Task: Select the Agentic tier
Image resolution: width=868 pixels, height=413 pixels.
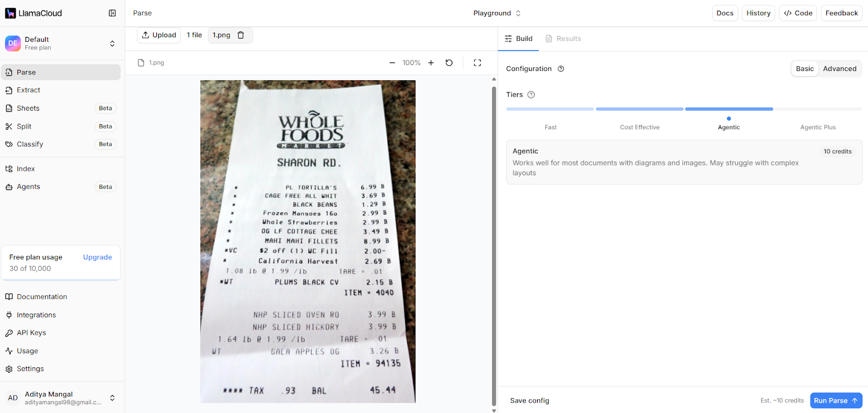Action: click(729, 127)
